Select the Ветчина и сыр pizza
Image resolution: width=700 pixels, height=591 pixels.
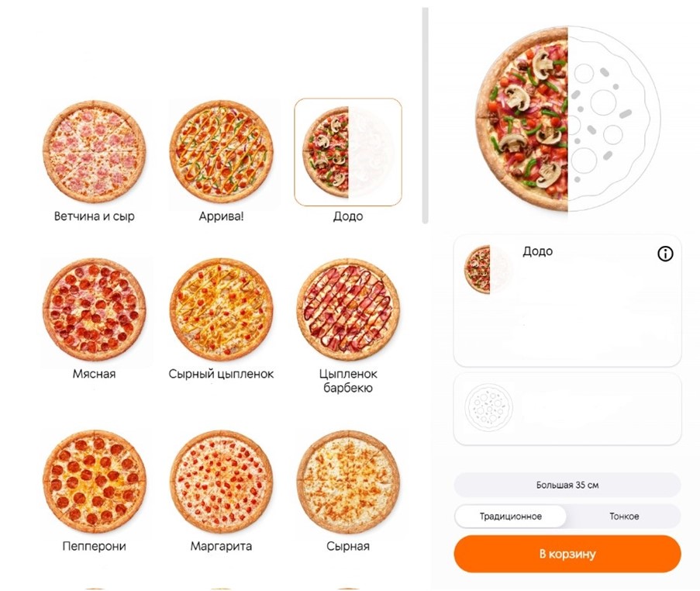click(94, 151)
